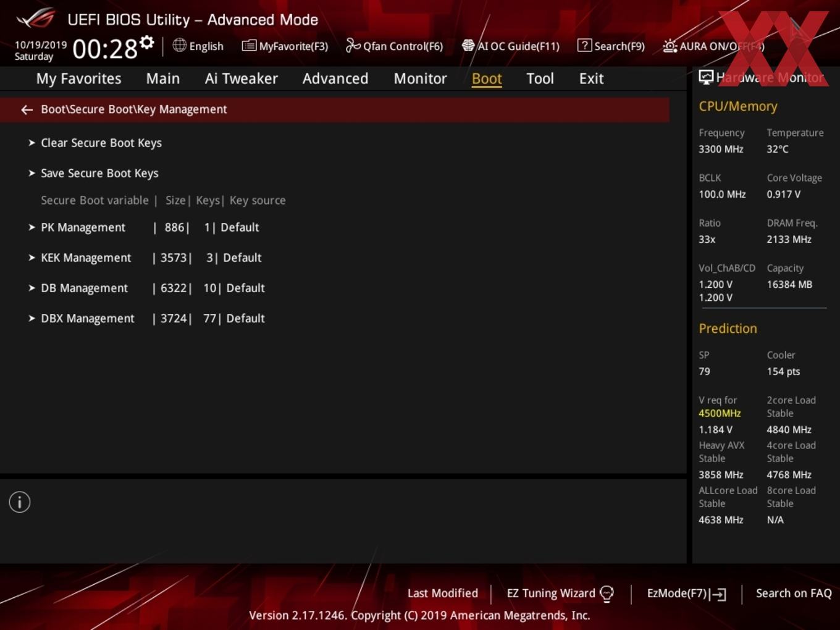Click the ROG logo icon
This screenshot has width=840, height=630.
coord(36,19)
